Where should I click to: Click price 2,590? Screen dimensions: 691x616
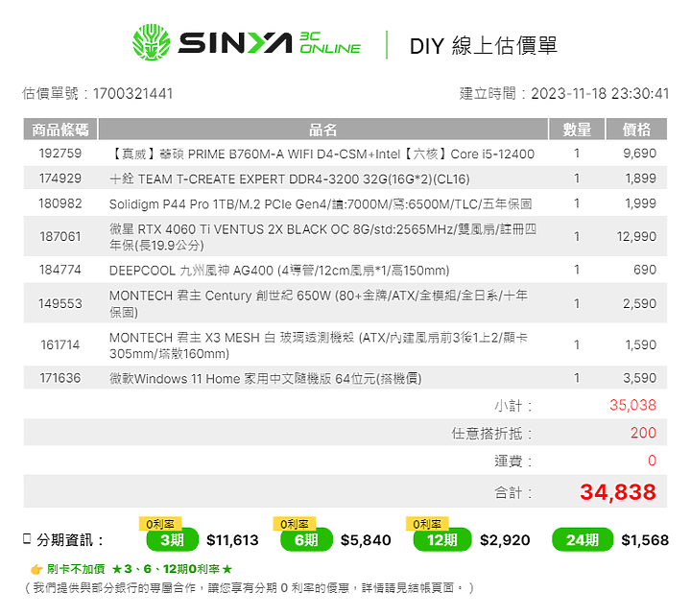[639, 303]
